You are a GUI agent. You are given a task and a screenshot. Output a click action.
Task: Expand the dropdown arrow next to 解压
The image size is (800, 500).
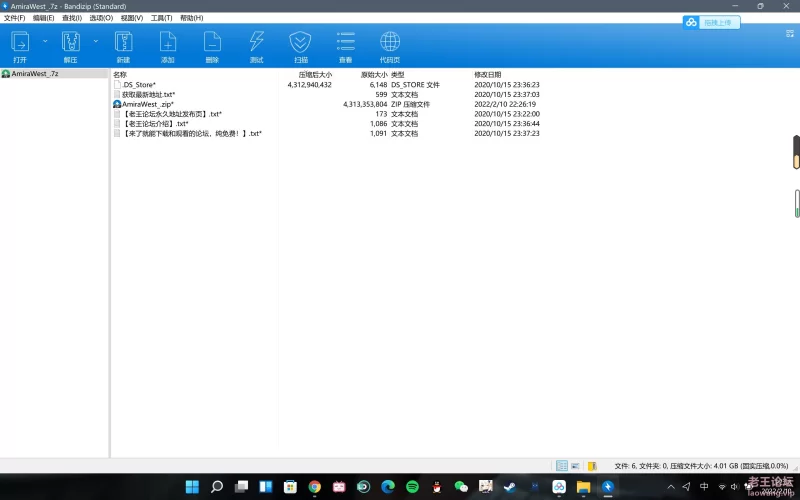(x=95, y=41)
